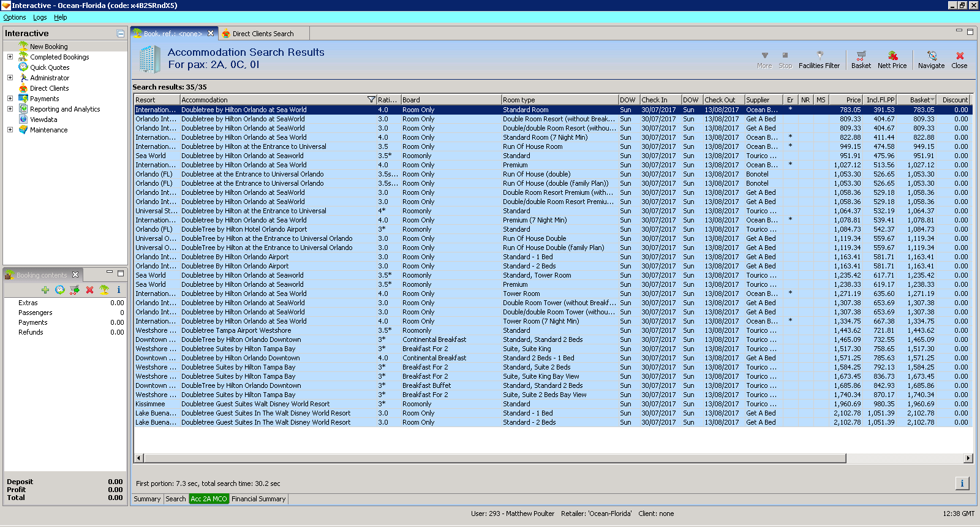Click the Extras row in Booking contents
Image resolution: width=980 pixels, height=527 pixels.
coord(66,303)
